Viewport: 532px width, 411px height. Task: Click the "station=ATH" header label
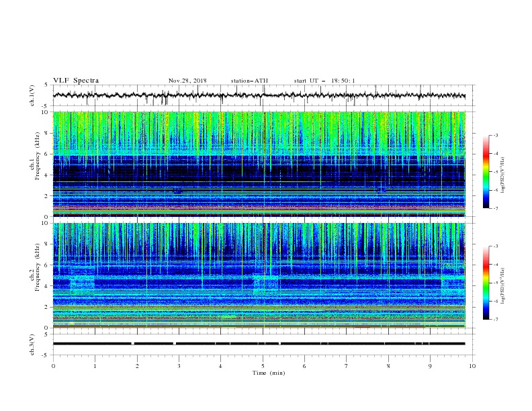click(249, 81)
